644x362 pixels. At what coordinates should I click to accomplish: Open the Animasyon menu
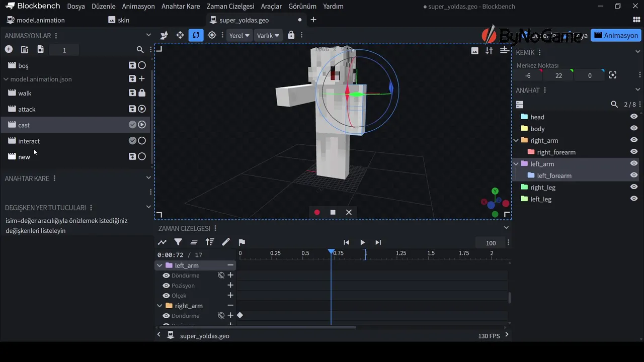(x=138, y=7)
